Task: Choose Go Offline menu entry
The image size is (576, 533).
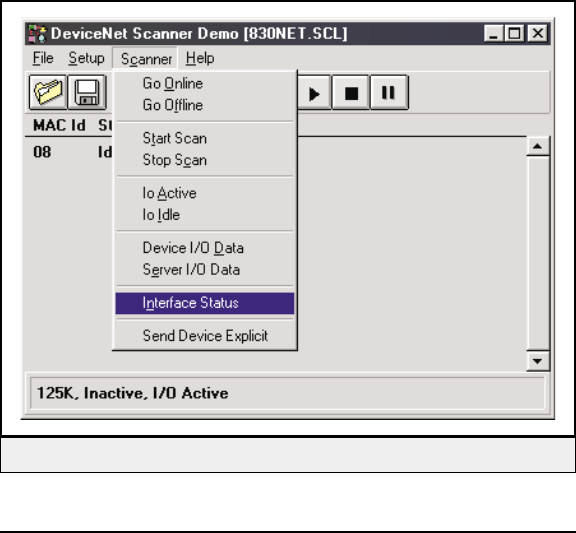Action: 205,105
